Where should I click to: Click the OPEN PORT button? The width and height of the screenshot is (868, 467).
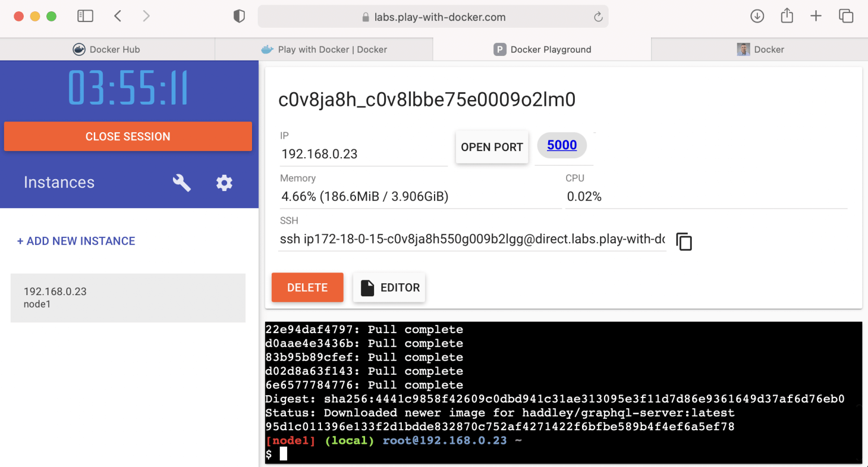pos(492,147)
